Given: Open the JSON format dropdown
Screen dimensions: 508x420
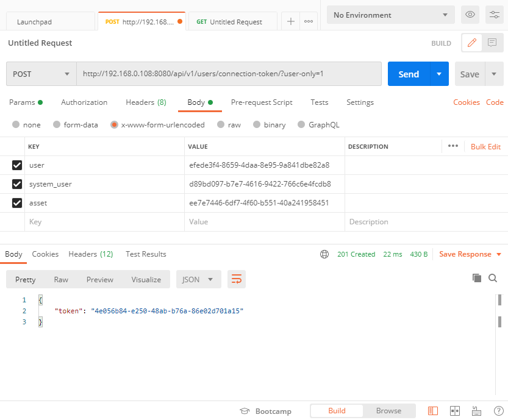Looking at the screenshot, I should 198,279.
